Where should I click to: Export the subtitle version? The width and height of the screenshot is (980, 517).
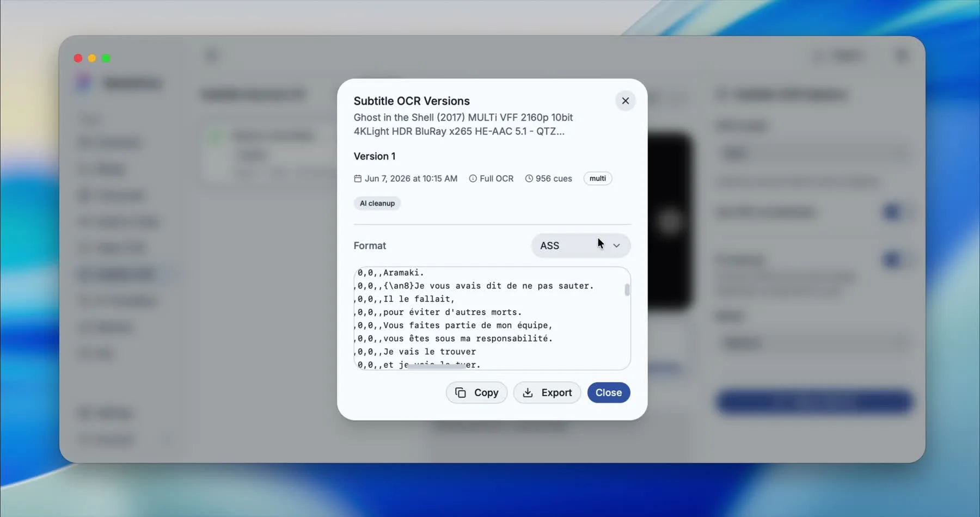point(547,392)
